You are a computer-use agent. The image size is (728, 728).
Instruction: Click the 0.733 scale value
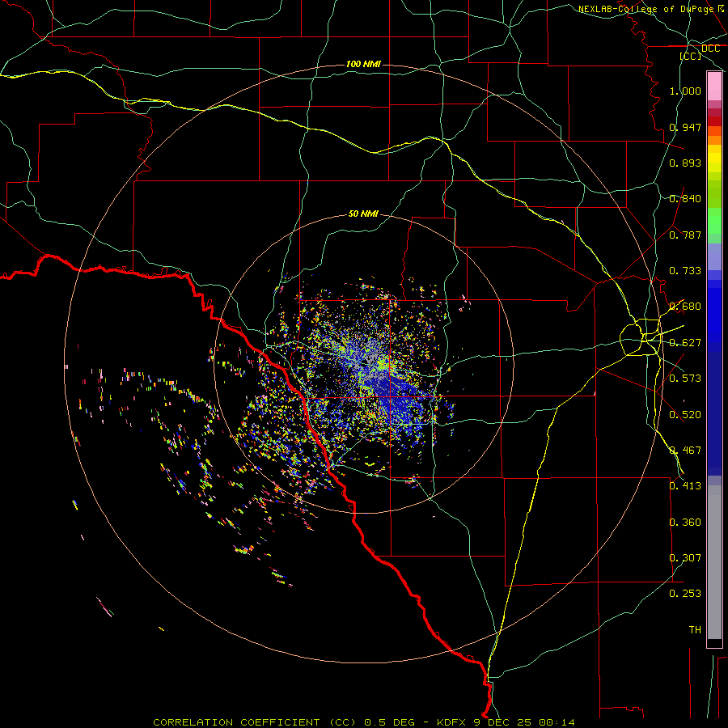click(x=685, y=271)
